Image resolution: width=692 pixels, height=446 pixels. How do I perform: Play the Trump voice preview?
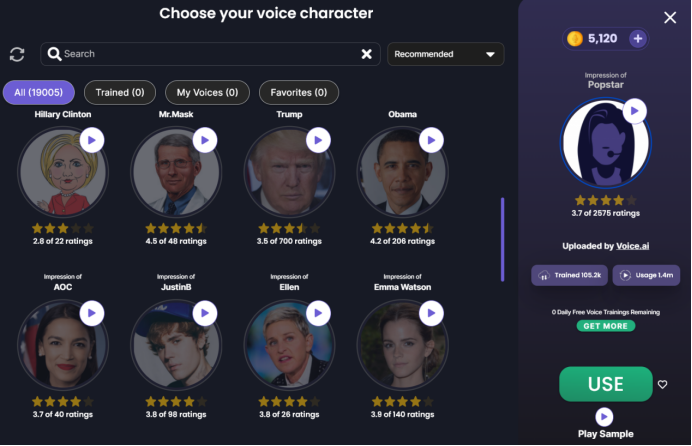click(x=318, y=140)
